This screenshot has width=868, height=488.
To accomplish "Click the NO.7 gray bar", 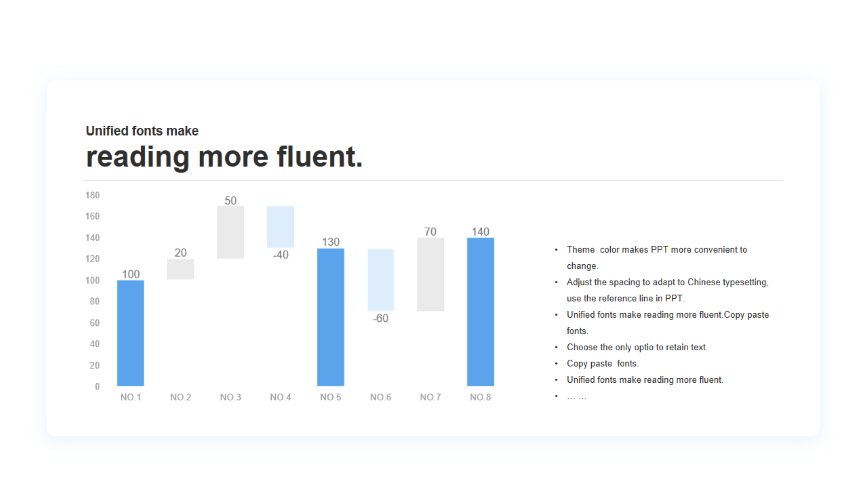I will point(430,274).
